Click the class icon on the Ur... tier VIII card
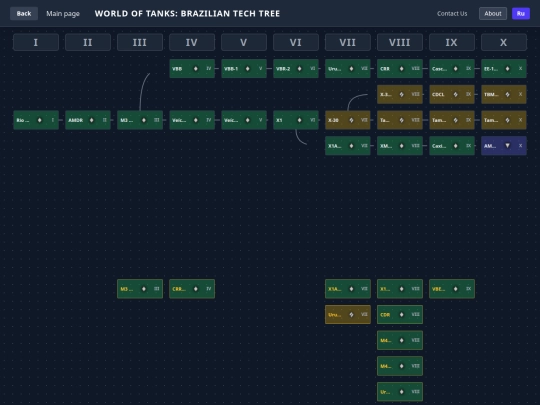 point(402,392)
